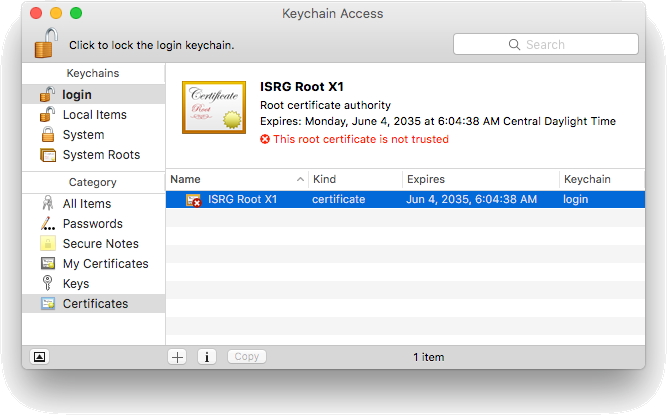The image size is (667, 415).
Task: Close the Keychain Access window
Action: point(36,13)
